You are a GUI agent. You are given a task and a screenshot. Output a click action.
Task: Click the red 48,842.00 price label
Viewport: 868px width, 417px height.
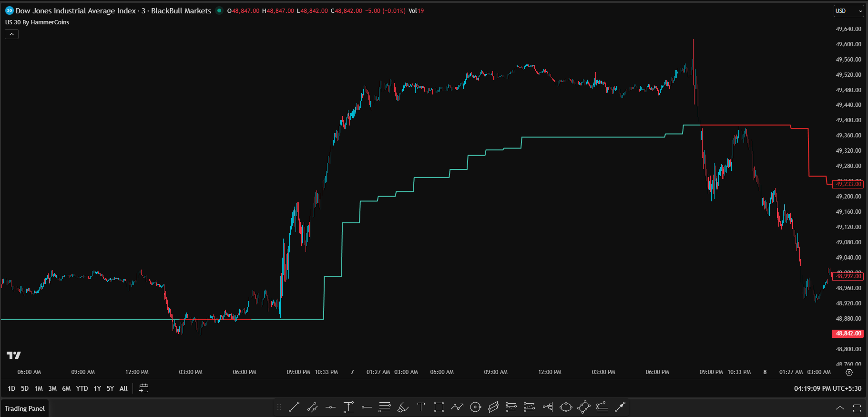848,334
